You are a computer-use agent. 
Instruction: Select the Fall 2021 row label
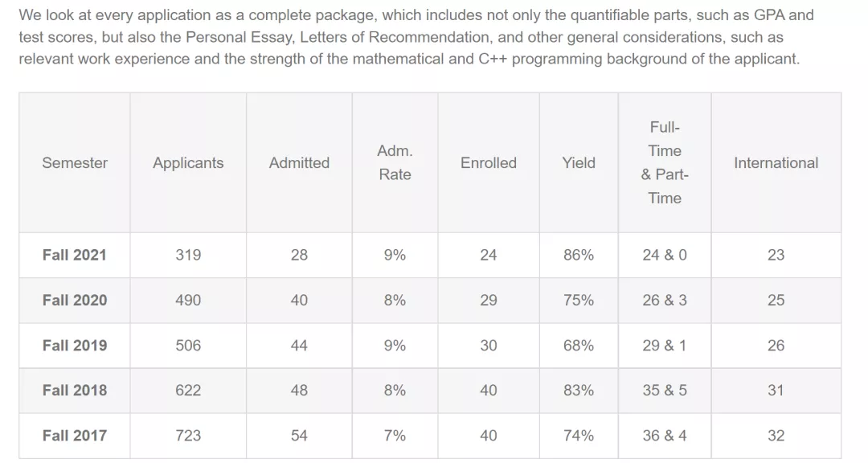click(75, 255)
